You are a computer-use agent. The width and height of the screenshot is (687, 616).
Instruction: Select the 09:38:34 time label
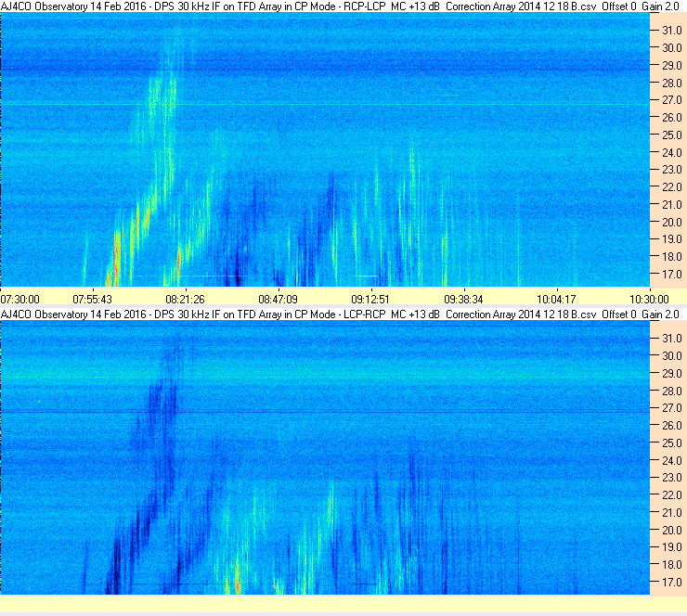click(x=463, y=300)
